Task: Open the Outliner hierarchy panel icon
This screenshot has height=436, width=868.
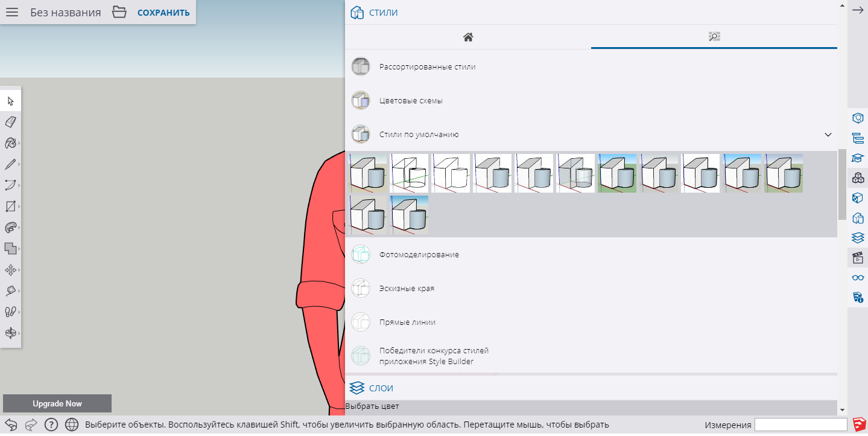Action: coord(858,138)
